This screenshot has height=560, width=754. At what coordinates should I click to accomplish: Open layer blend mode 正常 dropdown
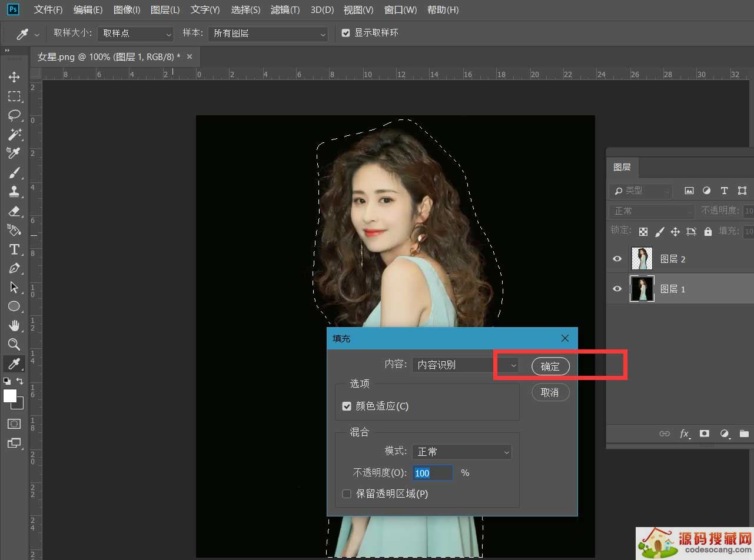tap(652, 211)
